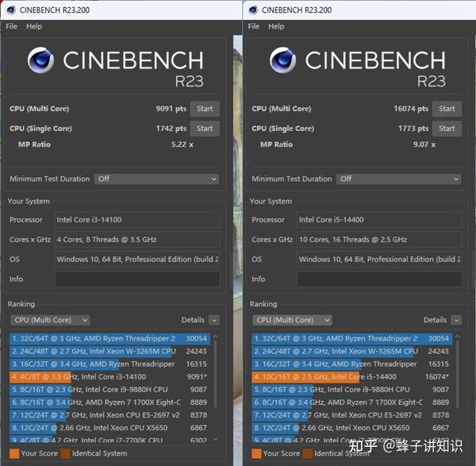Click Cinebench app icon in right title bar
The width and height of the screenshot is (476, 466).
[x=253, y=10]
